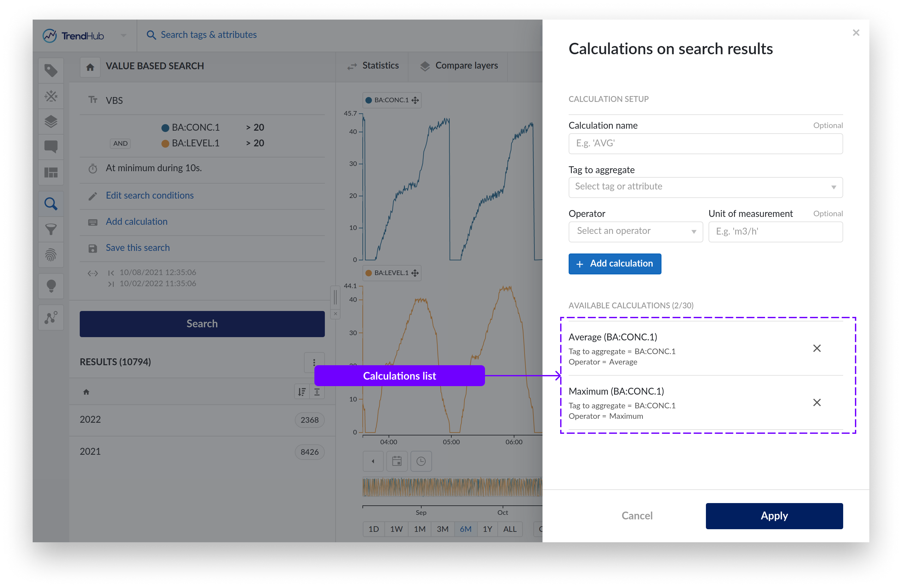Click the lightbulb icon in the sidebar
Viewport: 902px width, 588px height.
[x=51, y=286]
